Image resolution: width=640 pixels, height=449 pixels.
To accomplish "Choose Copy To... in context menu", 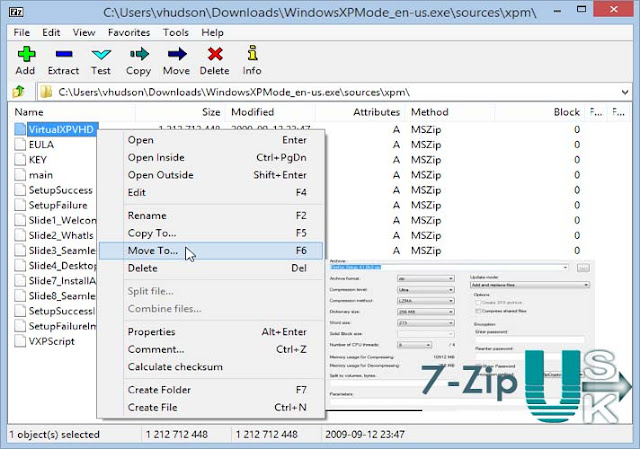I will (x=211, y=233).
